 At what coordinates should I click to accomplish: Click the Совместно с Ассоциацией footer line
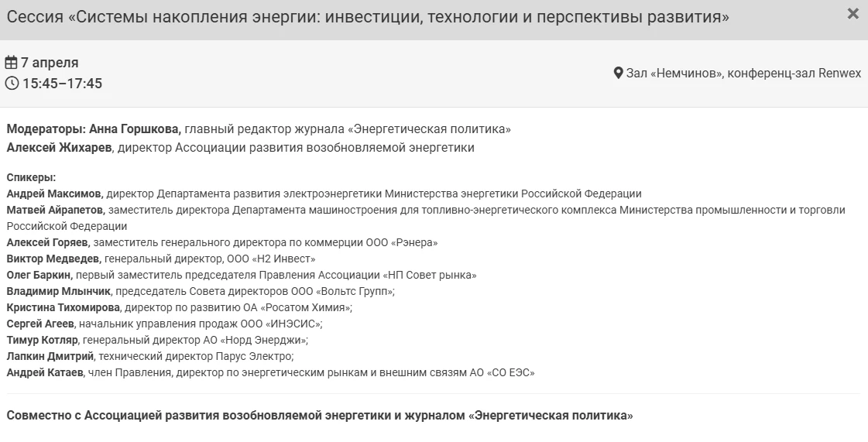pos(319,416)
